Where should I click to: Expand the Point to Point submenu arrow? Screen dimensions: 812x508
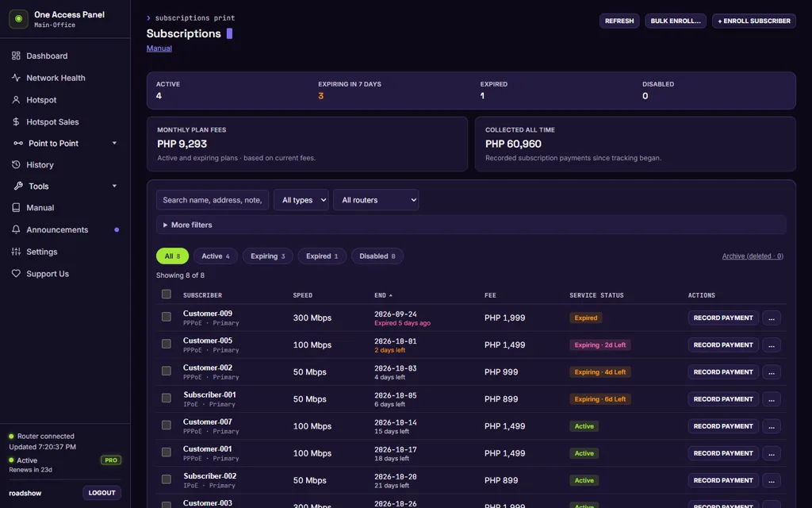114,143
